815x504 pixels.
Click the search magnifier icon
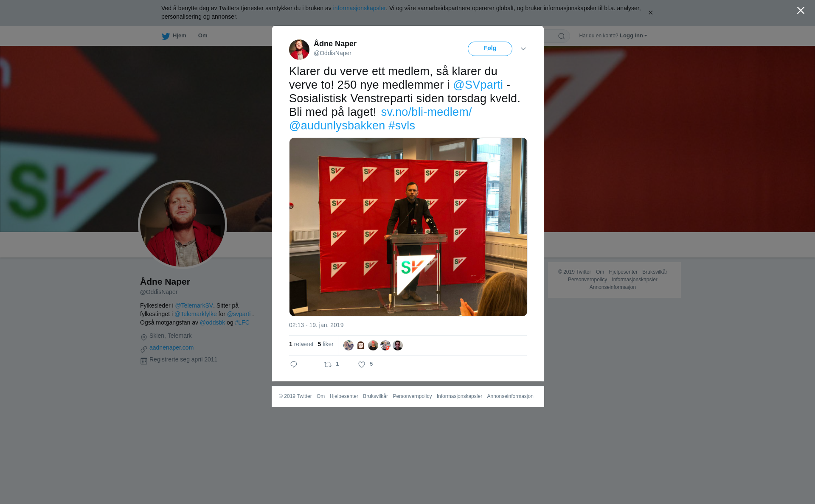(562, 36)
